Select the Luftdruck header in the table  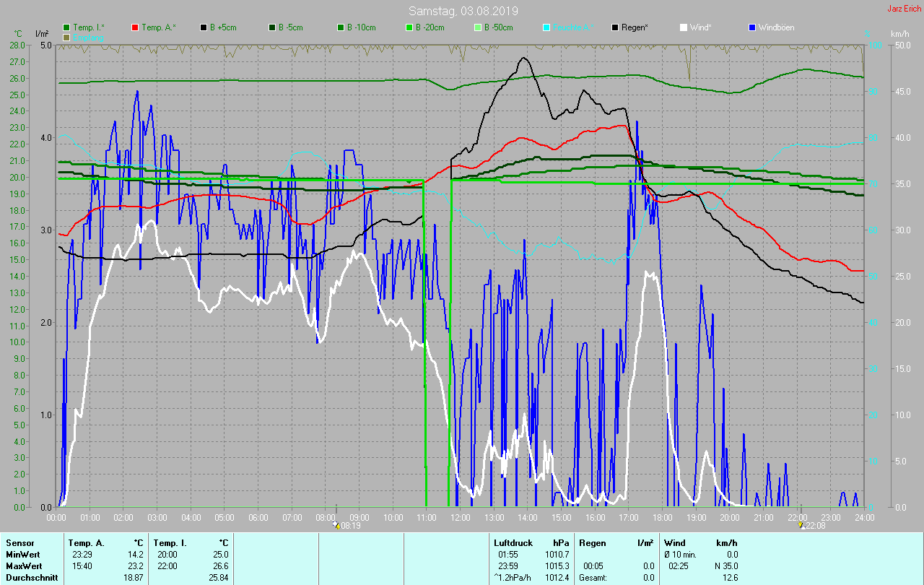[513, 542]
